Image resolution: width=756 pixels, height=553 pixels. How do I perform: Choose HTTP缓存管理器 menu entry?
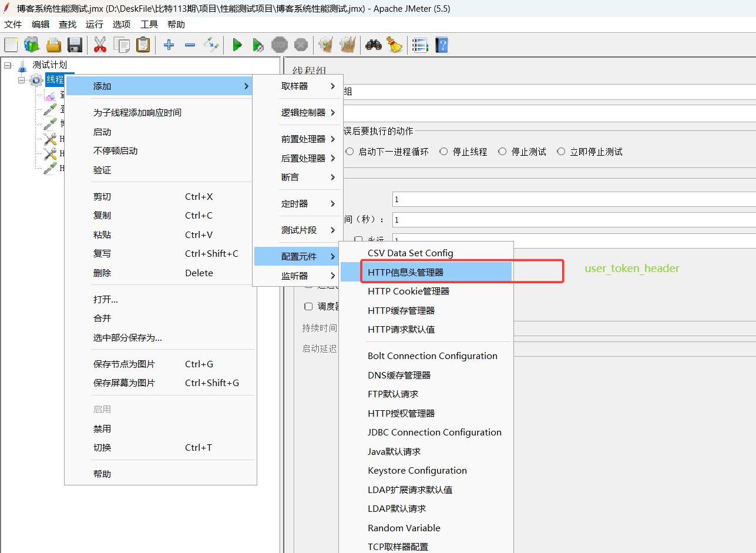tap(426, 310)
